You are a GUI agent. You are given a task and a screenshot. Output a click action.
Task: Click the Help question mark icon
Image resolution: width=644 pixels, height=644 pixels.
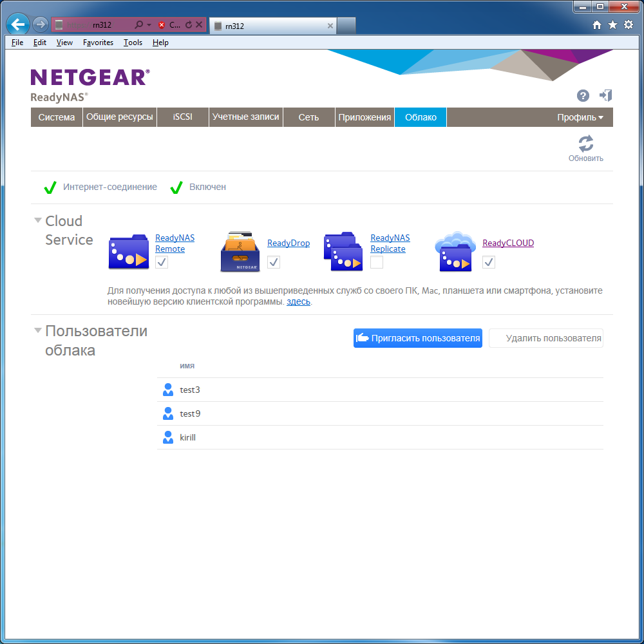[x=583, y=96]
